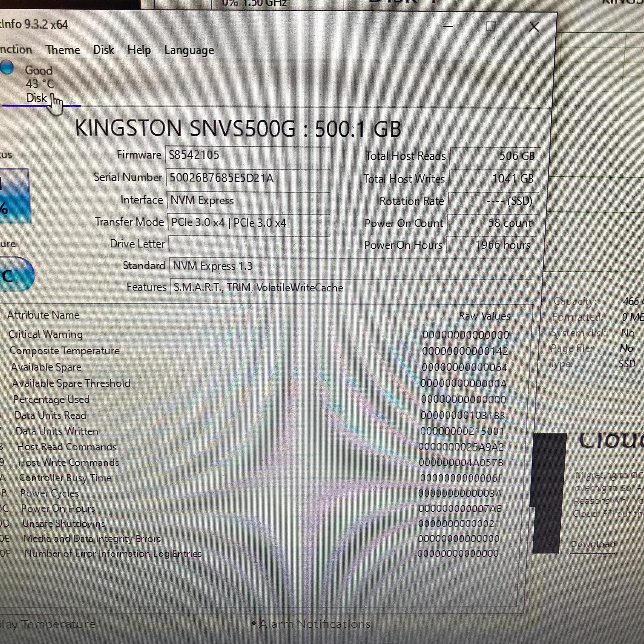Viewport: 644px width, 644px height.
Task: Select the Percentage Used attribute row
Action: coord(258,399)
